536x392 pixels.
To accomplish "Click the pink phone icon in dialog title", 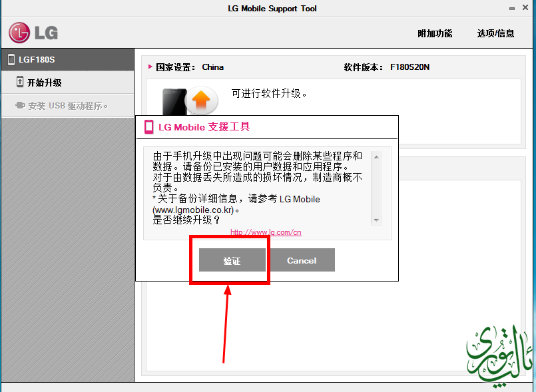I will tap(148, 127).
